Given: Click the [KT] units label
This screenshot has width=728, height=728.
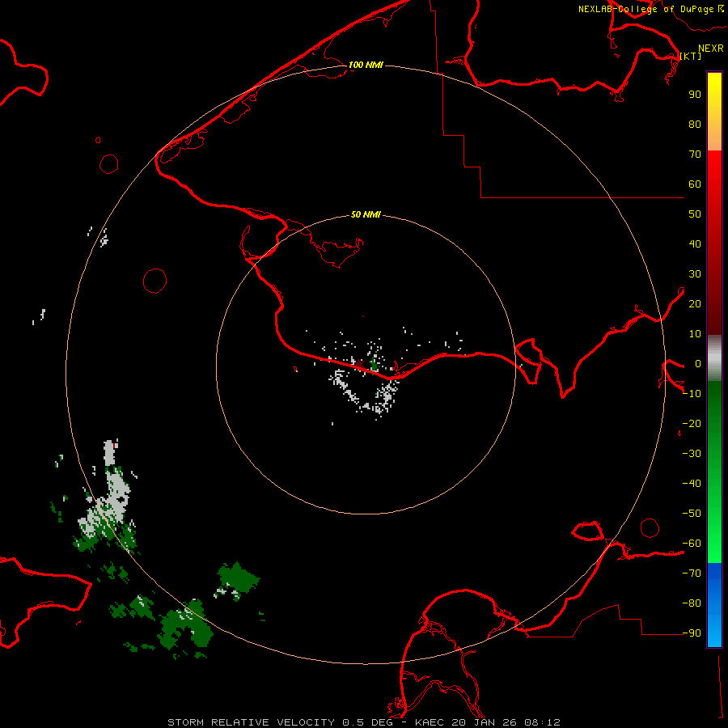Looking at the screenshot, I should (691, 56).
